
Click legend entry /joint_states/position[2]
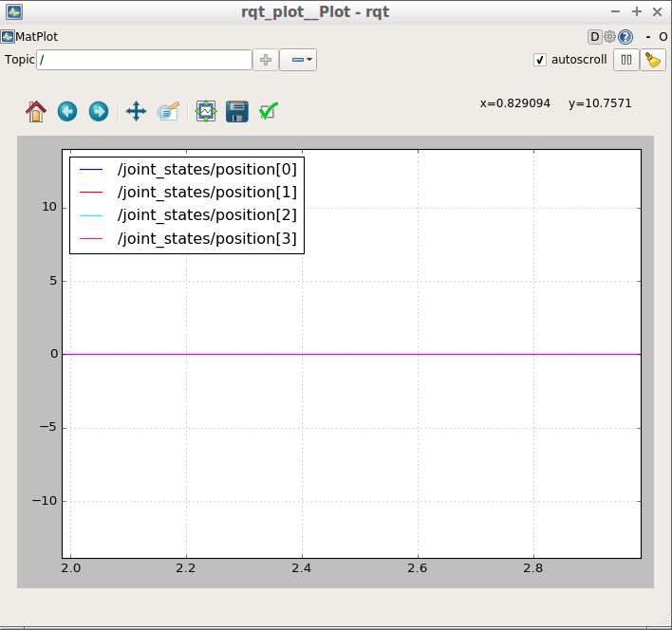(x=207, y=215)
